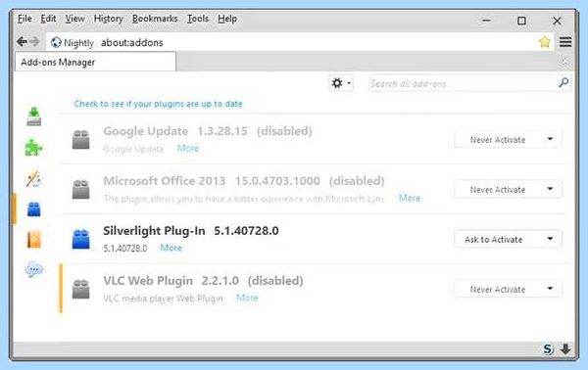The image size is (588, 370).
Task: Open the Get Add-ons sidebar category
Action: [33, 116]
